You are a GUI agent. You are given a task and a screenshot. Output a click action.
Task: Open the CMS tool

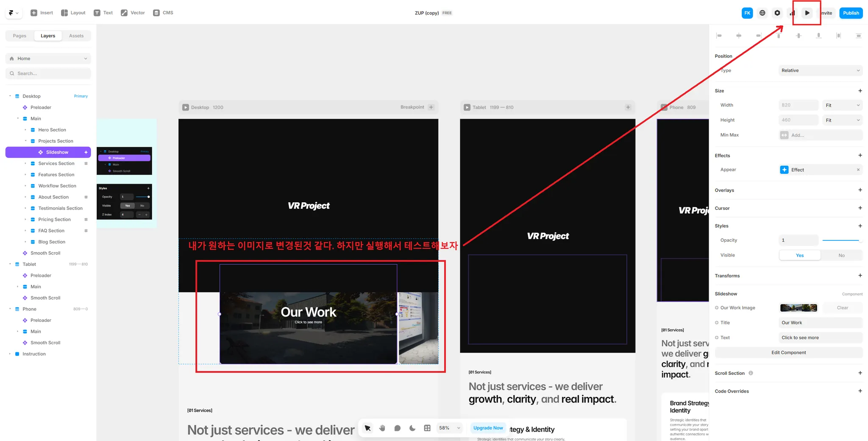click(x=163, y=13)
